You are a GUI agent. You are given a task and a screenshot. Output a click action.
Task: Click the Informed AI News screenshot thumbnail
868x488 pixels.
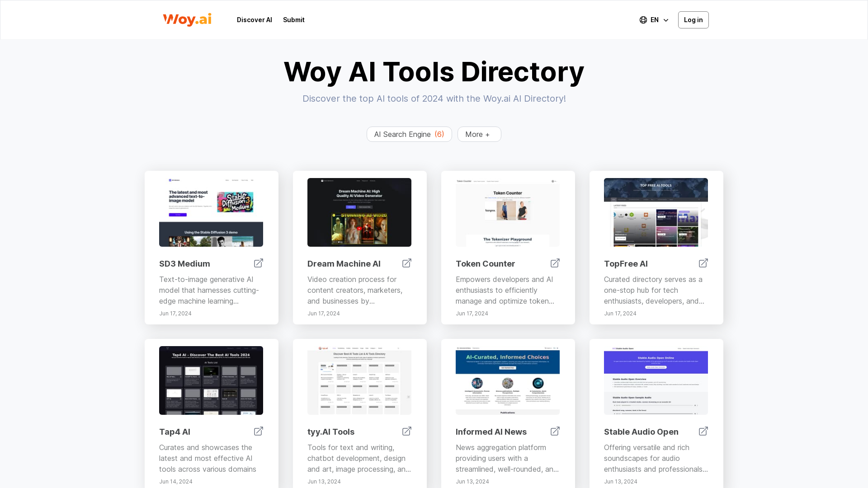point(507,380)
